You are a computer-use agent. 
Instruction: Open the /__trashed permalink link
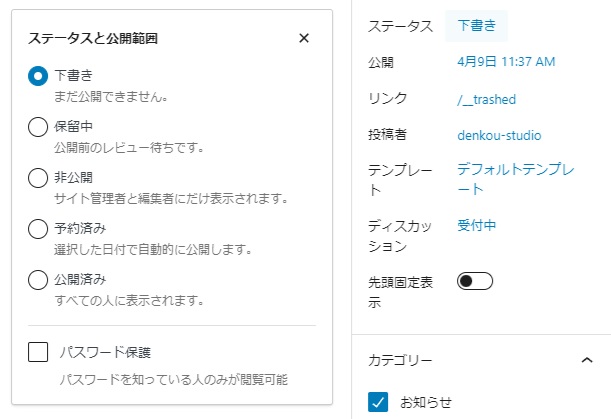[487, 99]
